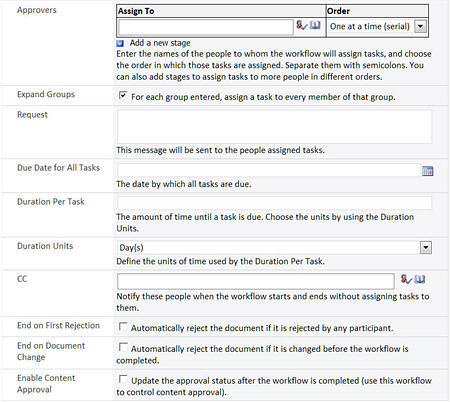Focus the Assign To people field
450x402 pixels.
tap(205, 27)
